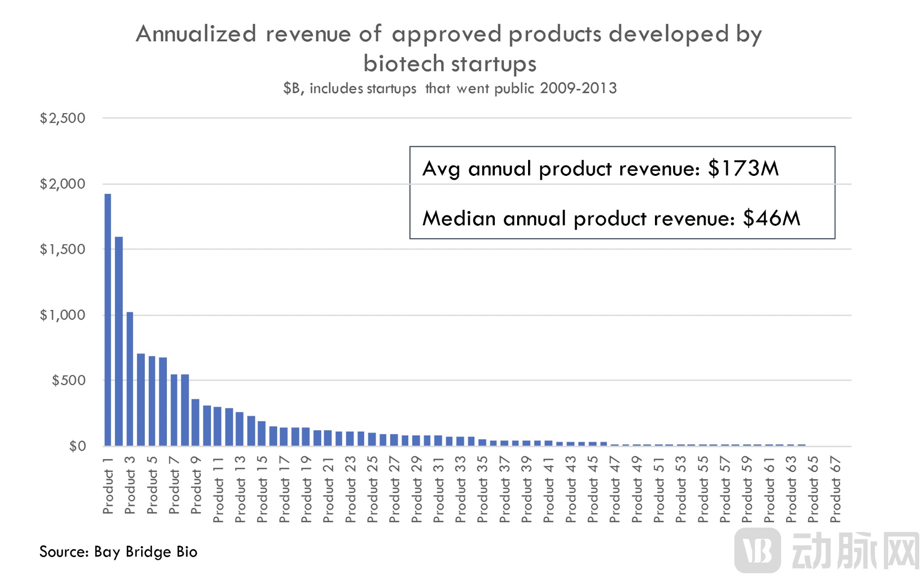Click the Avg annual product revenue text
The height and width of the screenshot is (578, 924).
pyautogui.click(x=600, y=168)
